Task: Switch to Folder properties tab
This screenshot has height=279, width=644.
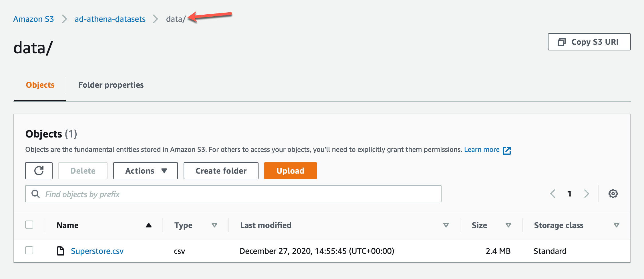Action: pos(111,85)
